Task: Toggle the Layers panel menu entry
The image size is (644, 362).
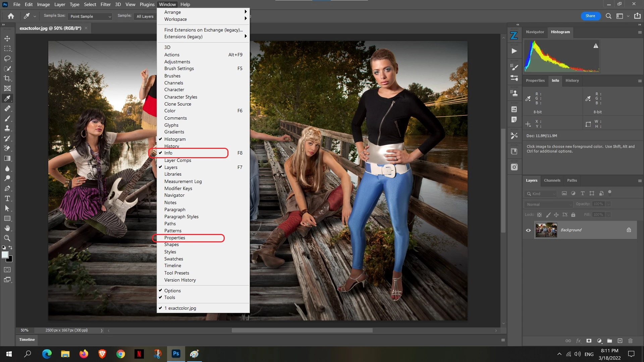Action: pyautogui.click(x=171, y=167)
